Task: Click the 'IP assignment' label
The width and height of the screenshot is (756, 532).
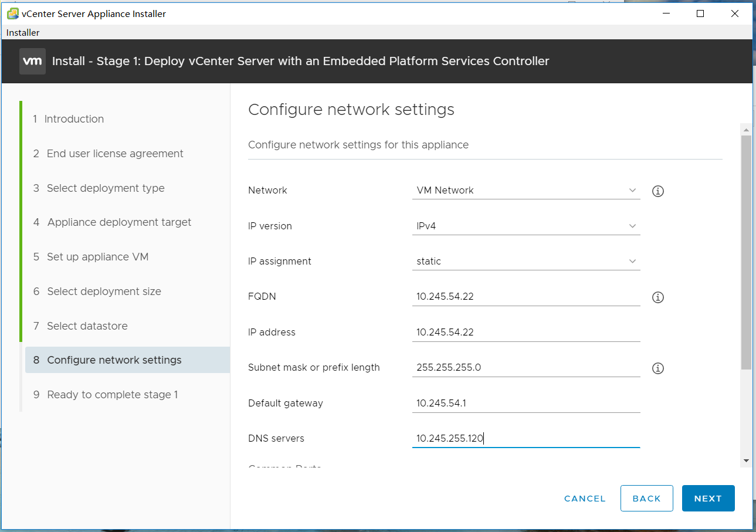Action: [x=280, y=262]
